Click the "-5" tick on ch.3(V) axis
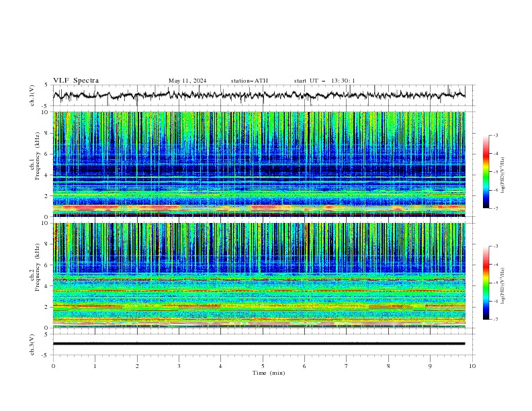Image resolution: width=532 pixels, height=411 pixels. 45,355
